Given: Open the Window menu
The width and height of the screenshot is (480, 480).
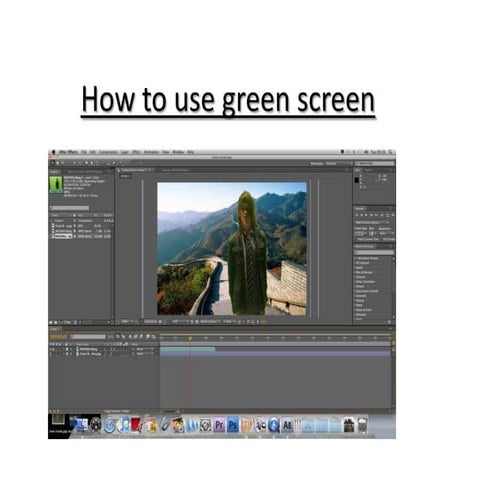Looking at the screenshot, I should click(178, 152).
